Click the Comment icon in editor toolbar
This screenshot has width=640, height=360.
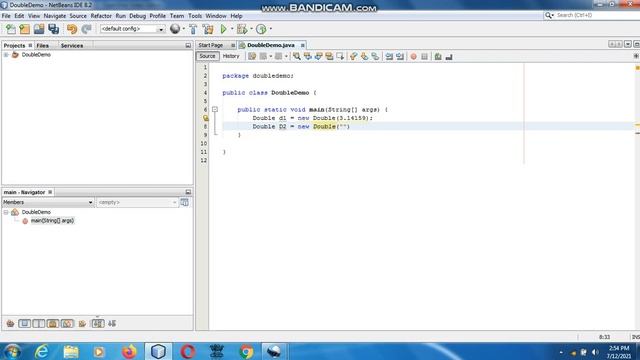(x=438, y=56)
